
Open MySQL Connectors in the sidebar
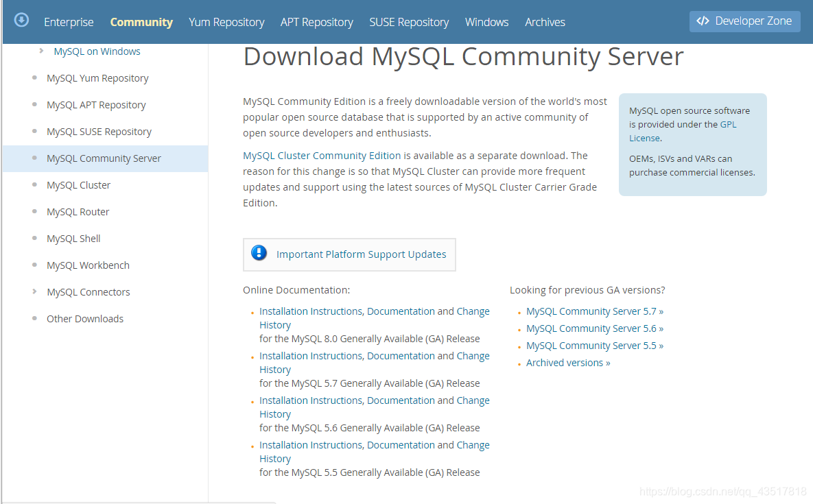pyautogui.click(x=88, y=292)
